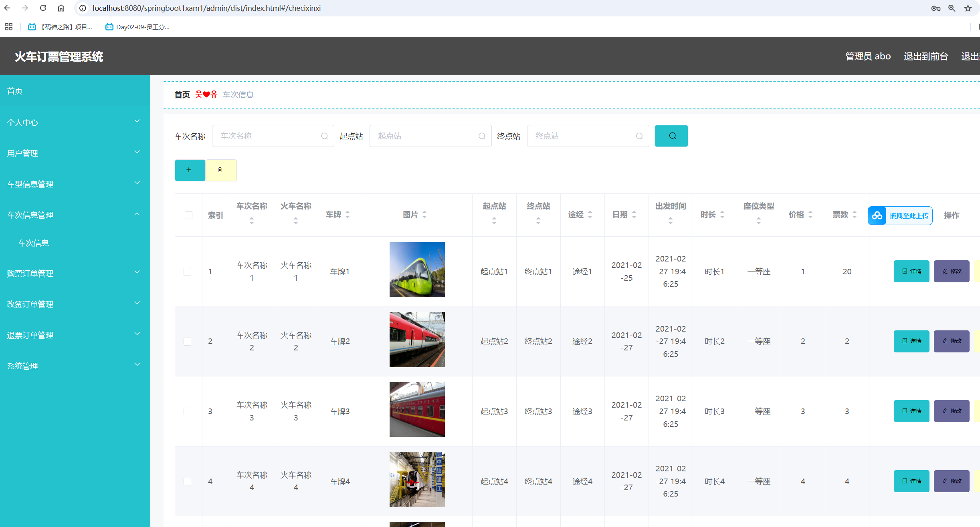
Task: Sort by 途经 column
Action: [x=590, y=215]
